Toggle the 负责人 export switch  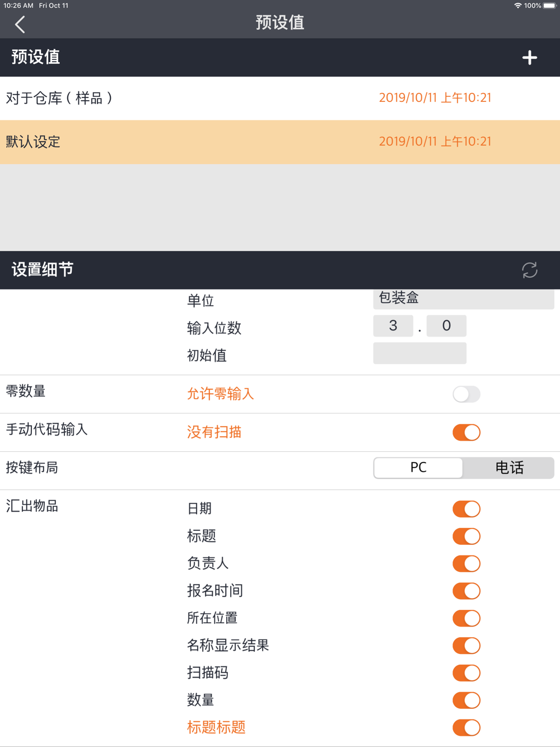point(466,563)
